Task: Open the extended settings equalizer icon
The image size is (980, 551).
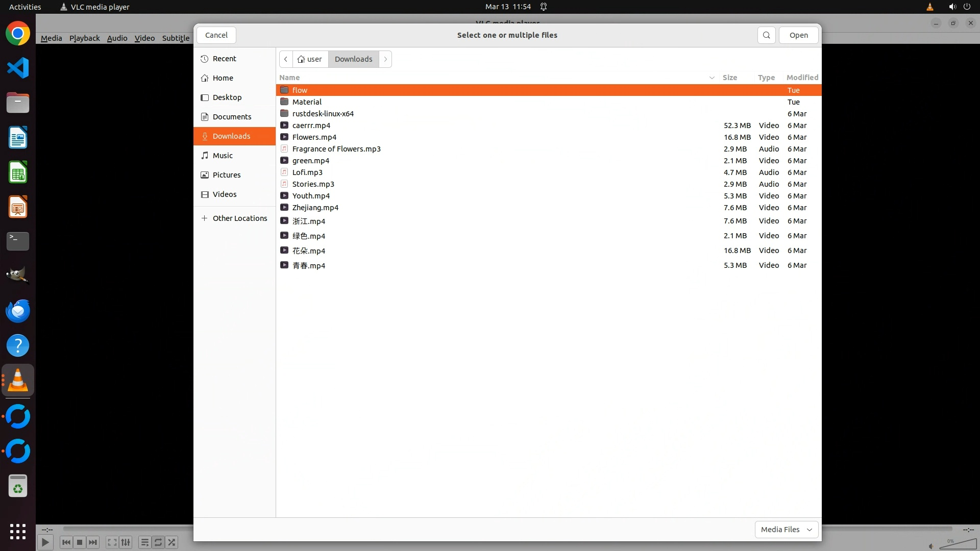Action: [126, 542]
